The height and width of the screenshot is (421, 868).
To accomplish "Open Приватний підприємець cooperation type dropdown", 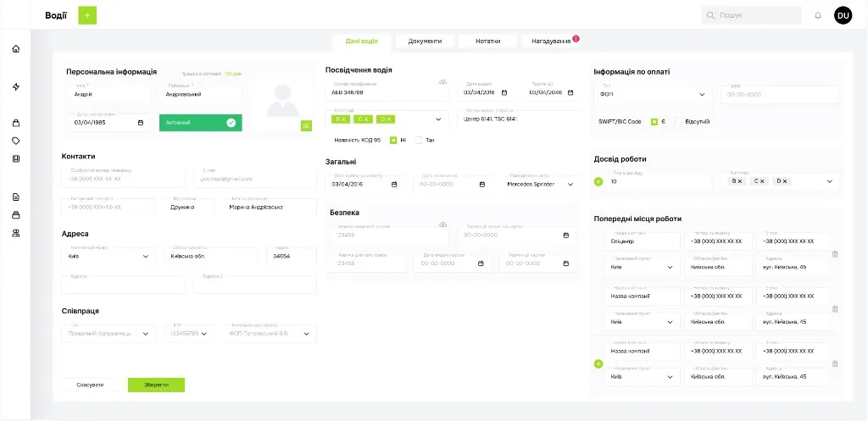I will click(146, 334).
